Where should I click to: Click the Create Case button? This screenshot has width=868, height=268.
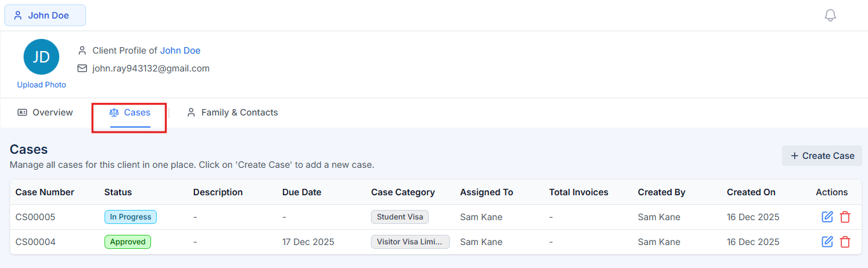[821, 156]
